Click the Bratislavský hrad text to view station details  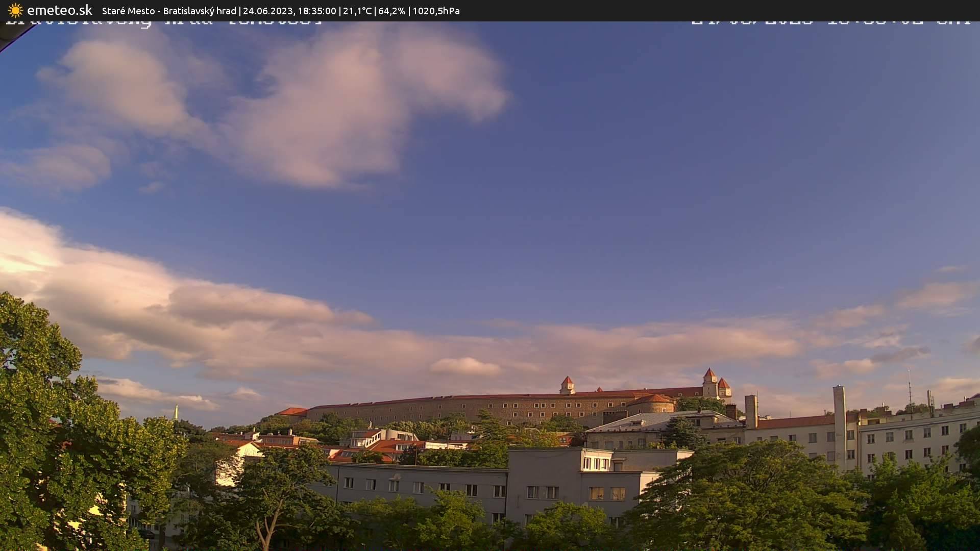coord(199,11)
